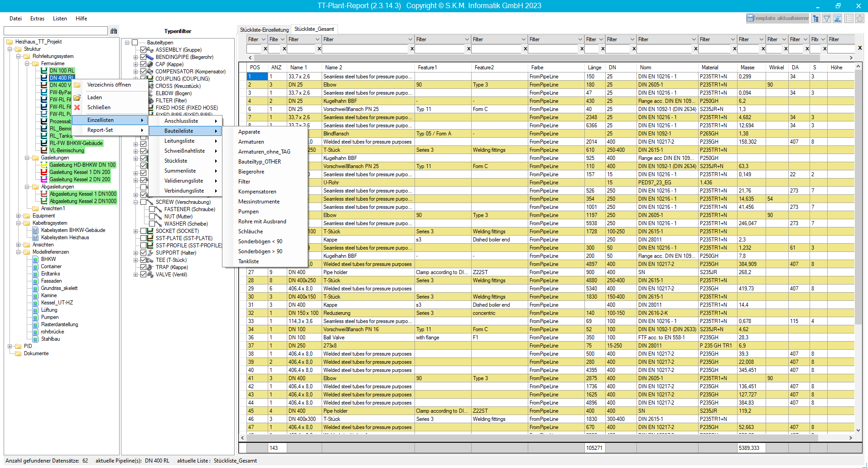Click the SUPPORT (Halter) icon

(x=150, y=253)
